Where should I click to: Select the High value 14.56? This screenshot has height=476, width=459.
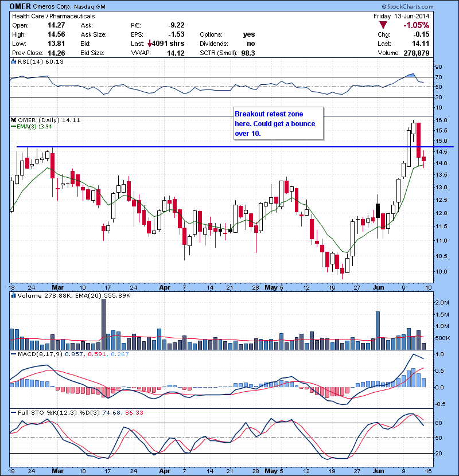(56, 34)
